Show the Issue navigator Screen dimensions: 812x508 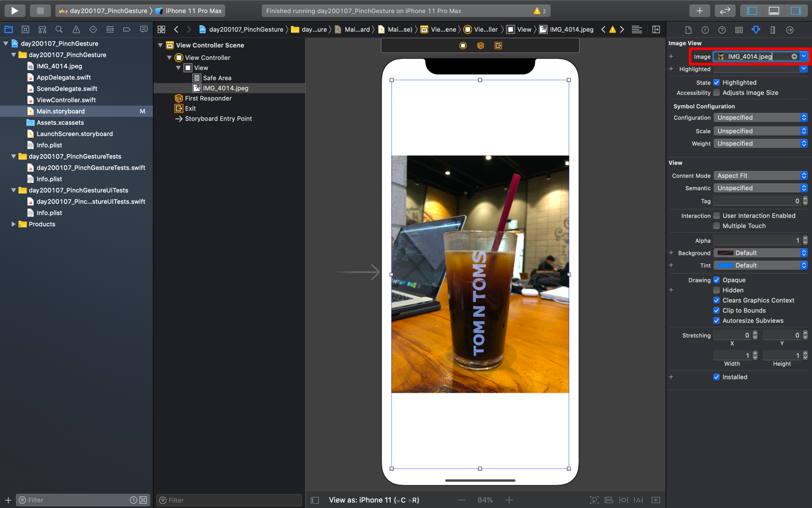click(x=76, y=29)
